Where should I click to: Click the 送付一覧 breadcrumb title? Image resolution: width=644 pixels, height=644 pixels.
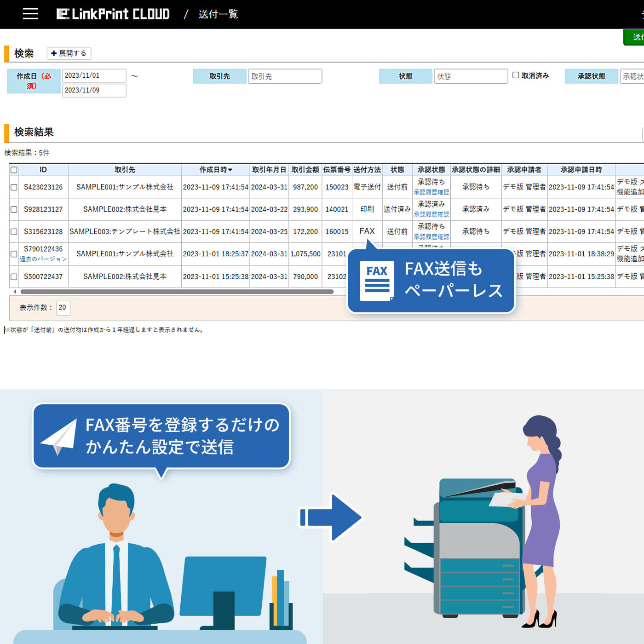(x=217, y=14)
